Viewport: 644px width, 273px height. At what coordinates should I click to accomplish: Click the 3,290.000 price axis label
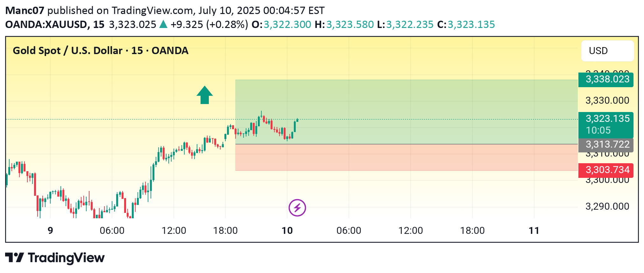[x=607, y=206]
